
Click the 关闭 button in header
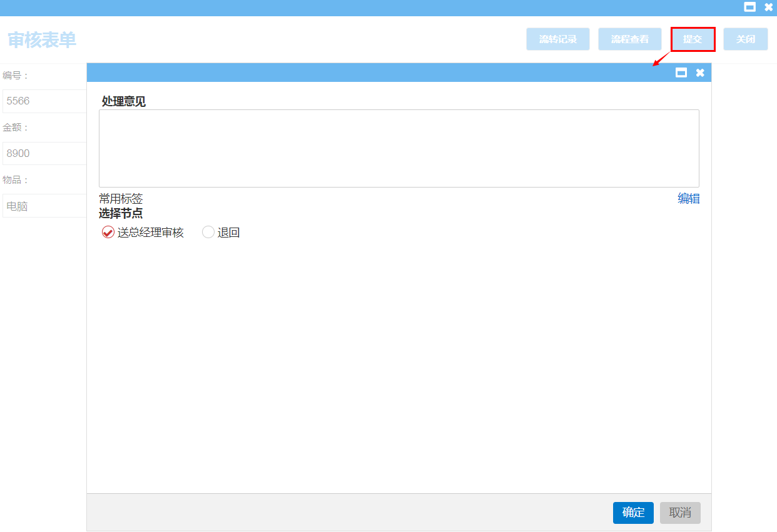click(x=745, y=39)
